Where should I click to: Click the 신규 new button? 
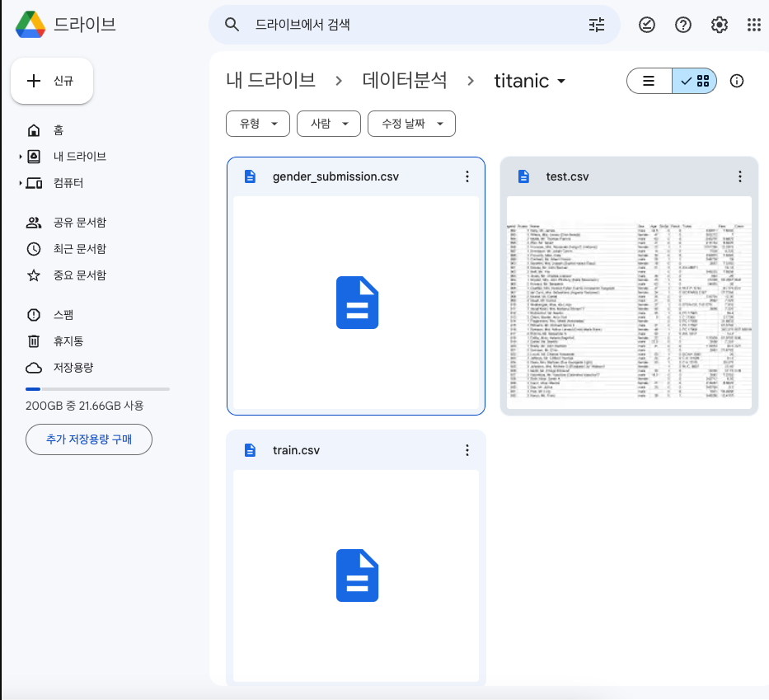[52, 81]
